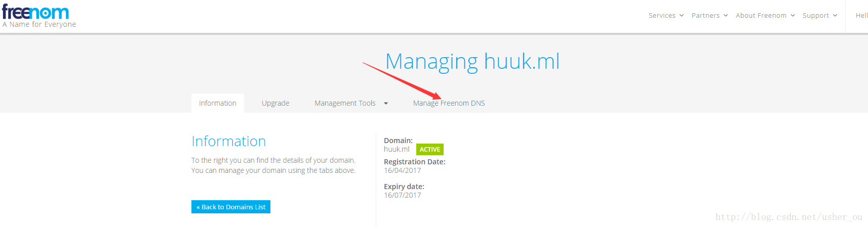The width and height of the screenshot is (868, 227).
Task: Open the Manage Freenom DNS tab
Action: 449,103
